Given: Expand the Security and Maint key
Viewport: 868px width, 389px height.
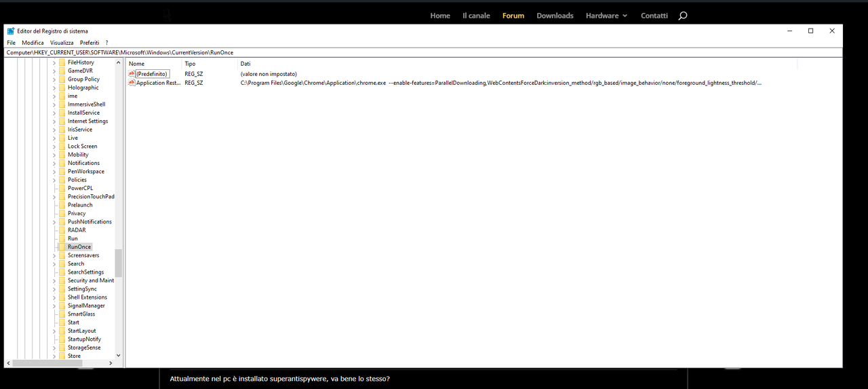Looking at the screenshot, I should [x=54, y=280].
